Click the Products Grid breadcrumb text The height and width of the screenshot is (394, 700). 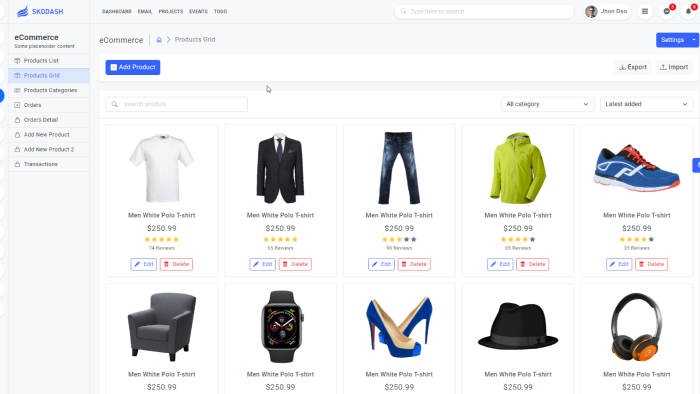point(195,40)
